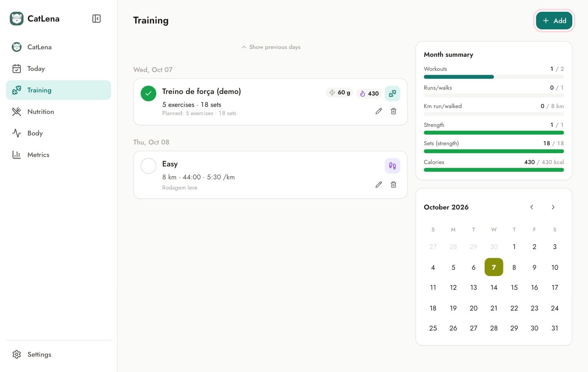This screenshot has width=588, height=372.
Task: Go to next month in calendar
Action: coord(553,207)
